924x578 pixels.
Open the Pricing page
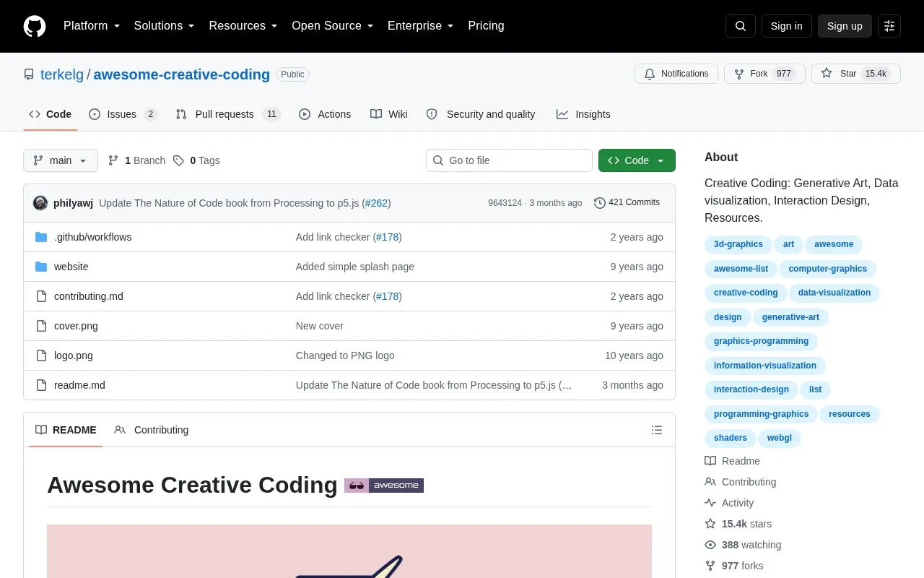[x=486, y=26]
